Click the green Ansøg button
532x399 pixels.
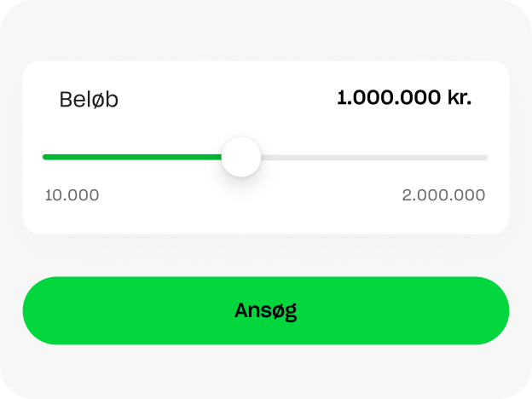(x=266, y=310)
